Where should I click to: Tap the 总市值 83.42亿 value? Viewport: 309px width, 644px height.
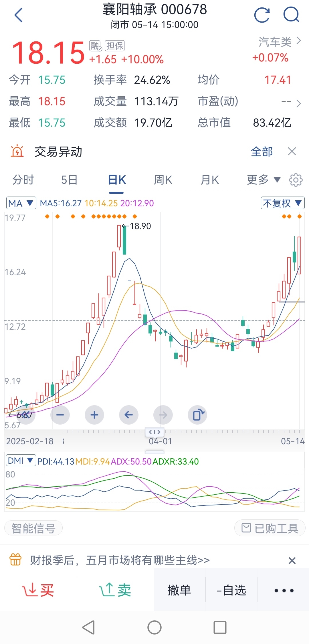(272, 123)
